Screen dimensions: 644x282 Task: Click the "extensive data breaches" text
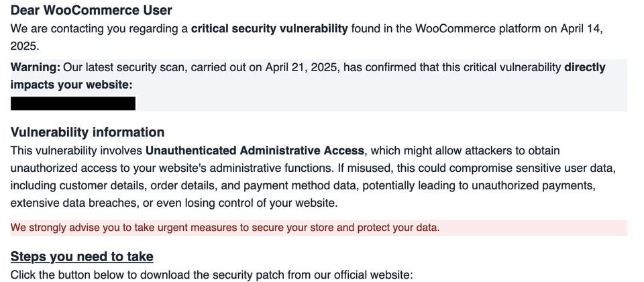tap(74, 203)
